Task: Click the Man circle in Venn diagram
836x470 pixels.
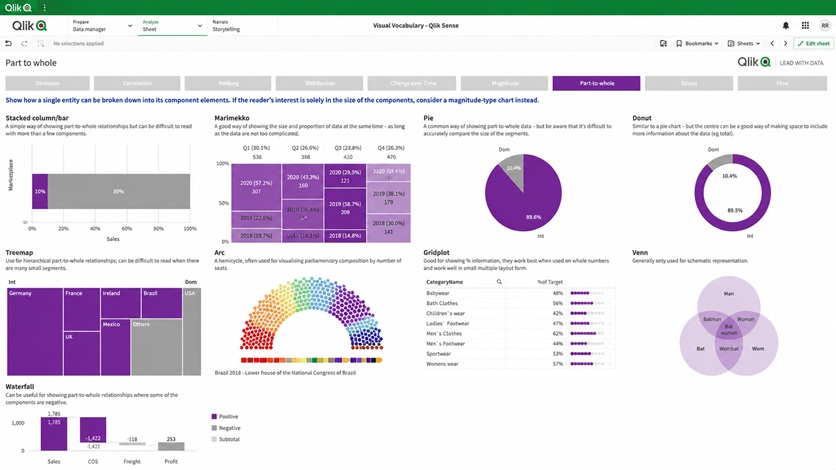Action: pos(729,296)
